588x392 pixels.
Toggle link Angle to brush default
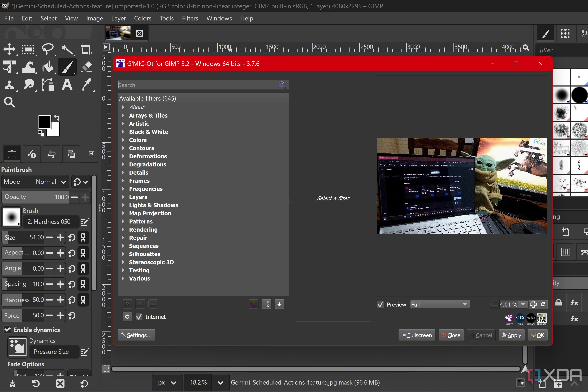(x=83, y=269)
